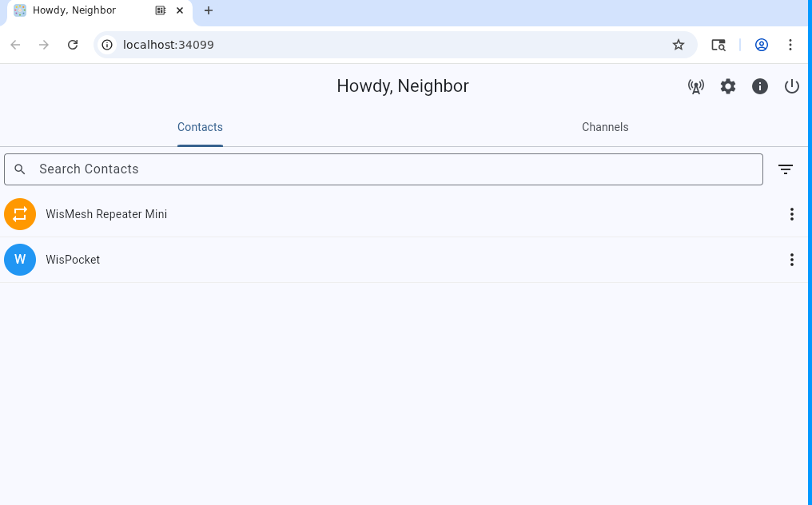Reload the page in the browser
This screenshot has width=812, height=505.
point(73,45)
